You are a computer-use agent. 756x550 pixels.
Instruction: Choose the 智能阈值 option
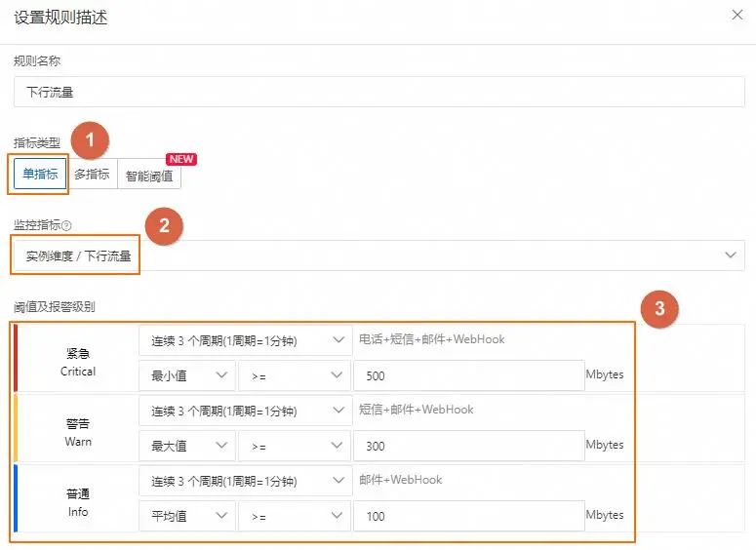coord(149,175)
